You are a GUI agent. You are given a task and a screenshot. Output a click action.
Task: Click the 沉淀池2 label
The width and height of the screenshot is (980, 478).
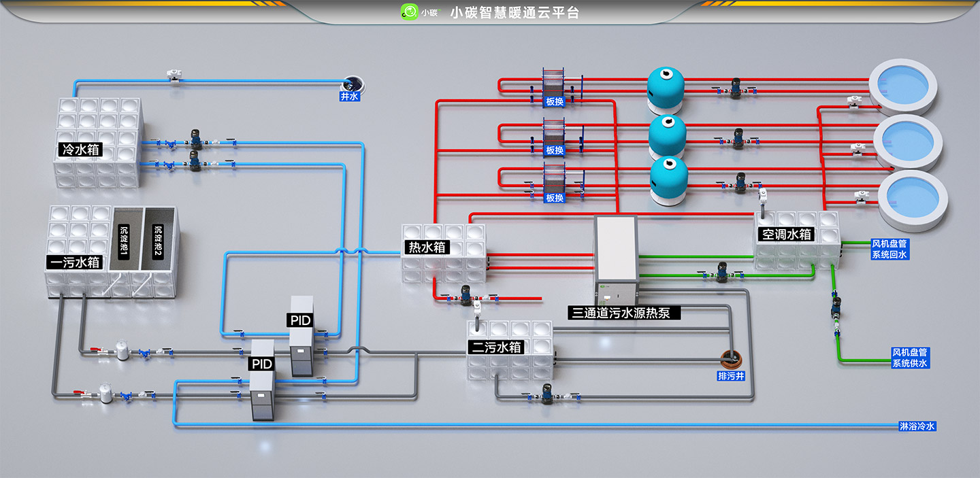click(158, 243)
